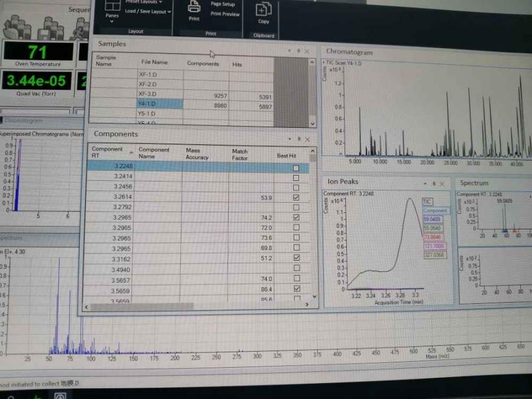Uncheck Best Hit for component RT 3.2614

296,197
